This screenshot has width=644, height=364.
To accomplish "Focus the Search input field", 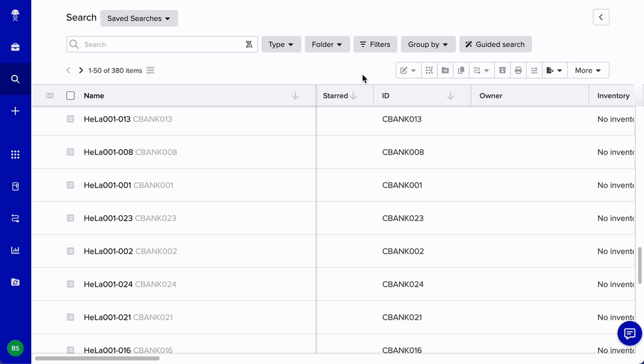I will coord(162,44).
